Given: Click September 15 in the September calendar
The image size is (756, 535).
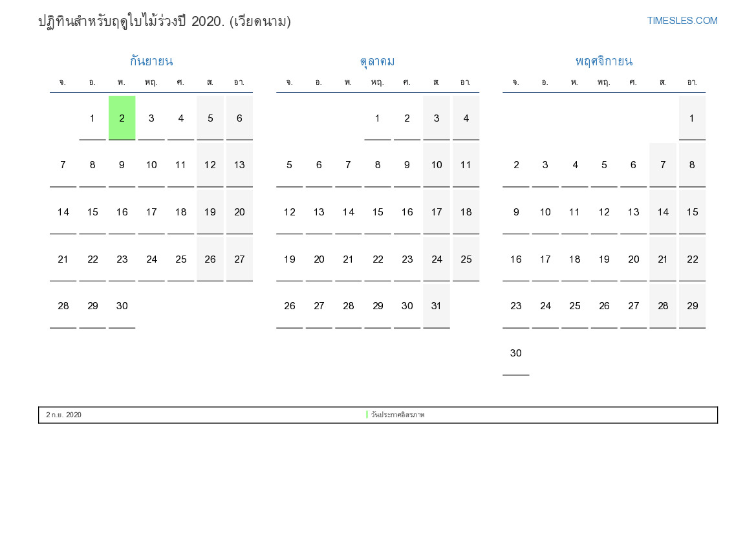Looking at the screenshot, I should 92,212.
